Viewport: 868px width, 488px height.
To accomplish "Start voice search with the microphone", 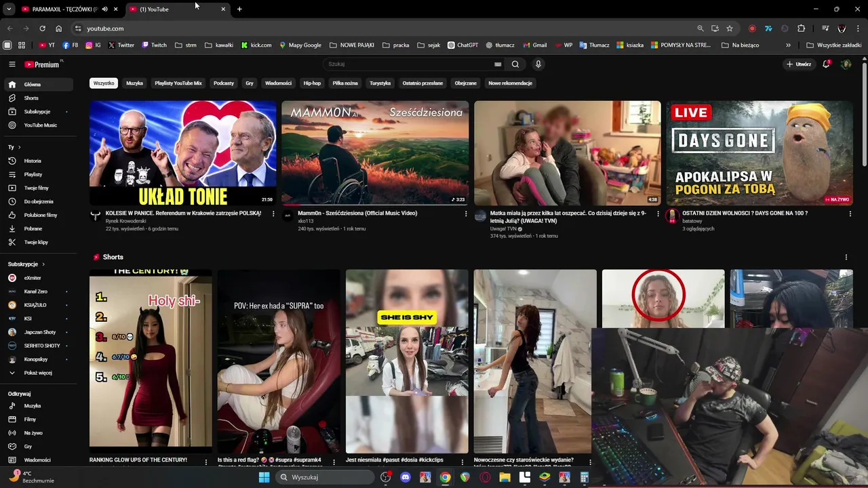I will coord(538,64).
